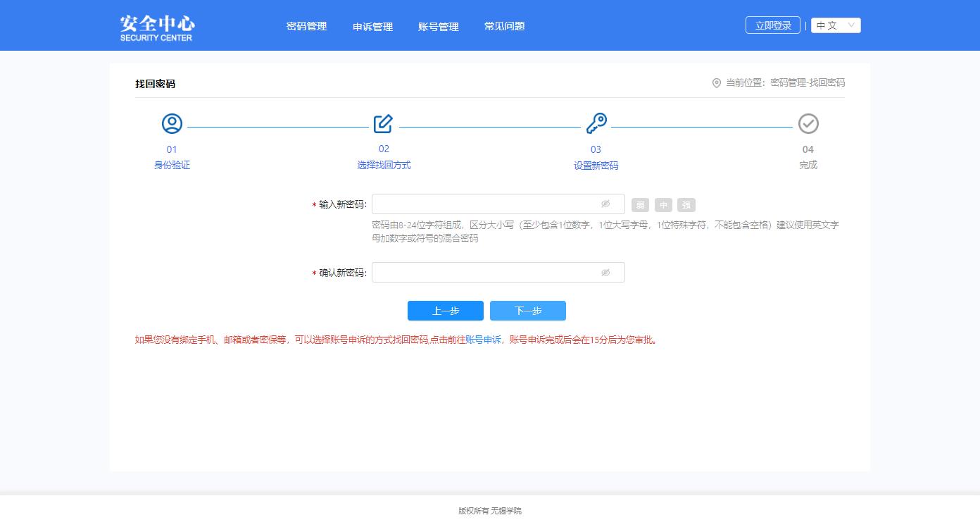980x527 pixels.
Task: Click the 上一步 button
Action: (445, 311)
